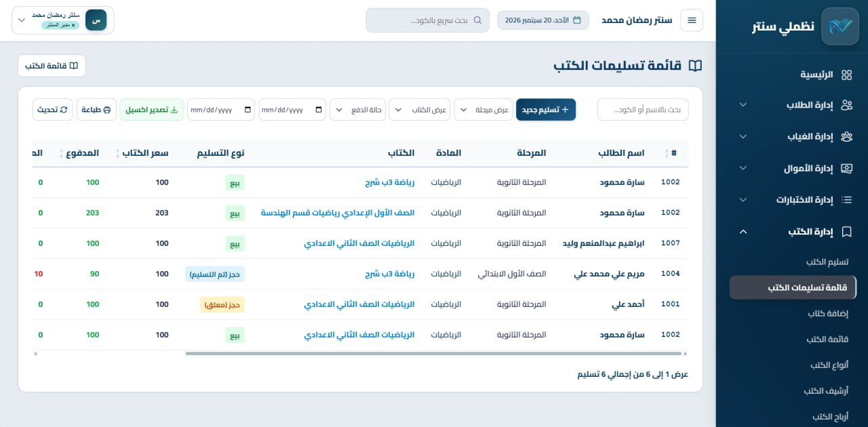Click the paid value 203
The image size is (868, 427).
93,213
